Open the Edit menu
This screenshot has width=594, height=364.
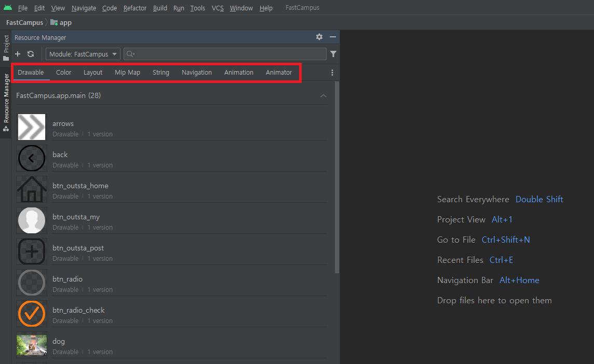(39, 8)
